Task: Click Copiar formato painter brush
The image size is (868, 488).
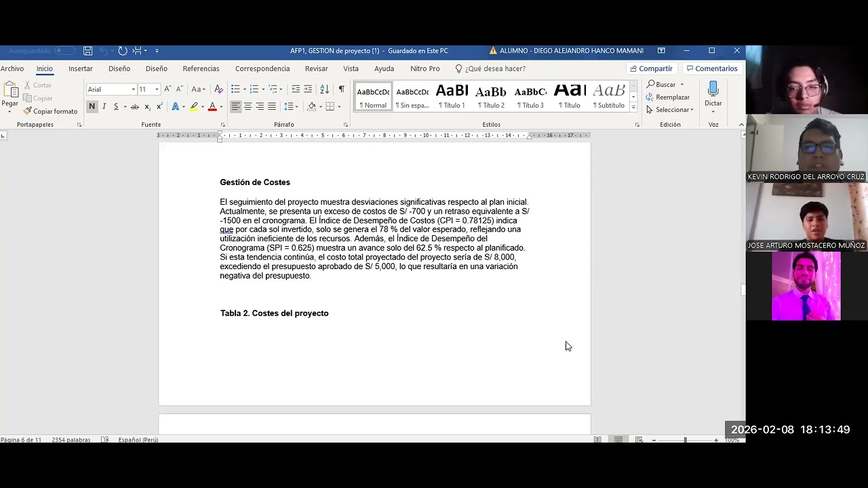Action: [51, 111]
